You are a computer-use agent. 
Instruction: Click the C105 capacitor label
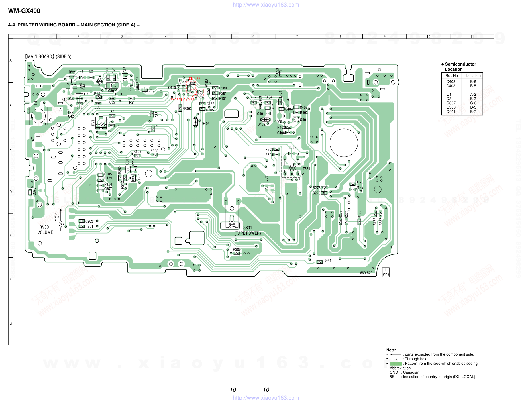(108, 174)
